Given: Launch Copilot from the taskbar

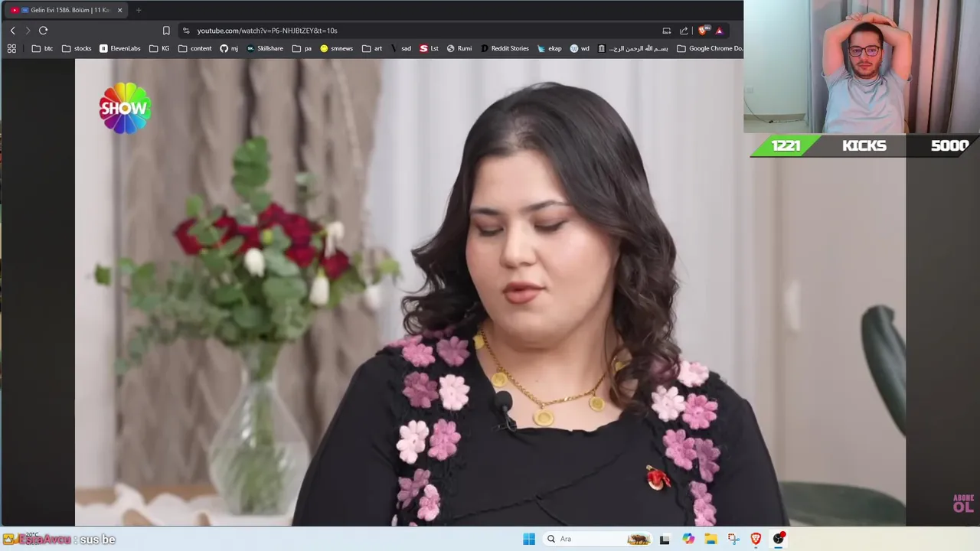Looking at the screenshot, I should pyautogui.click(x=688, y=539).
